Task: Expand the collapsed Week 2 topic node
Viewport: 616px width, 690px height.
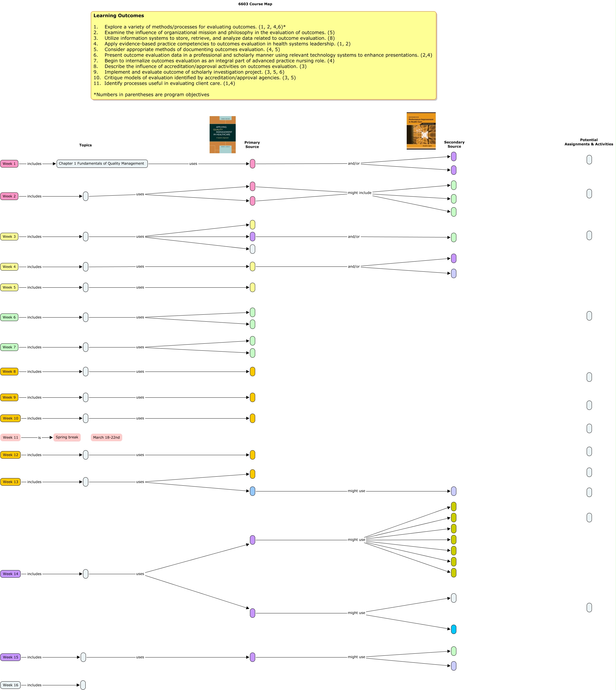Action: coord(86,196)
